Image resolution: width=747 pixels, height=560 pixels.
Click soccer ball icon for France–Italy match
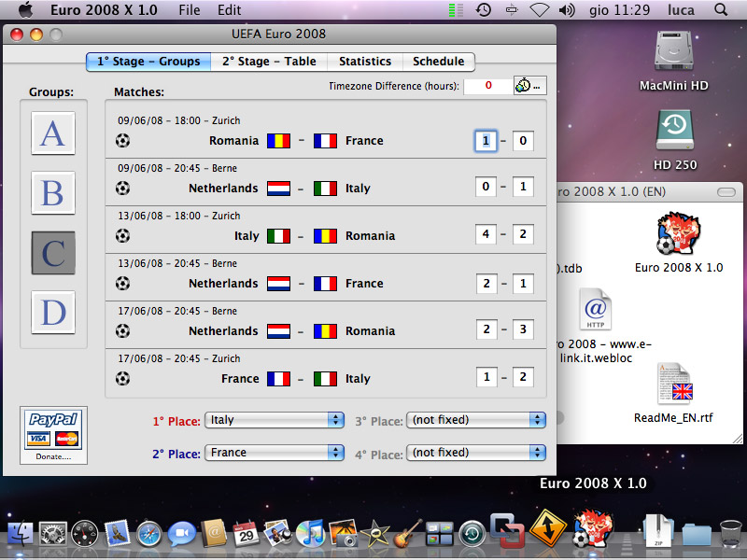point(122,379)
